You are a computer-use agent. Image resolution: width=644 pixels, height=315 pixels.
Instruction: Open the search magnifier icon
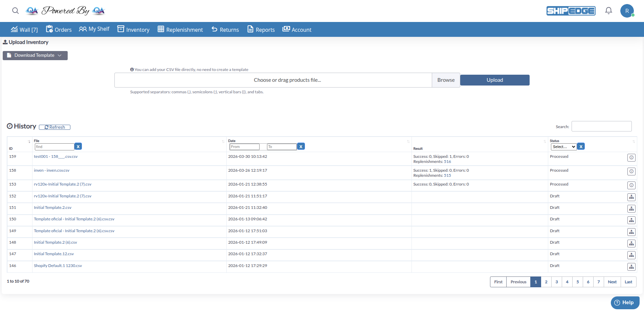(x=16, y=11)
